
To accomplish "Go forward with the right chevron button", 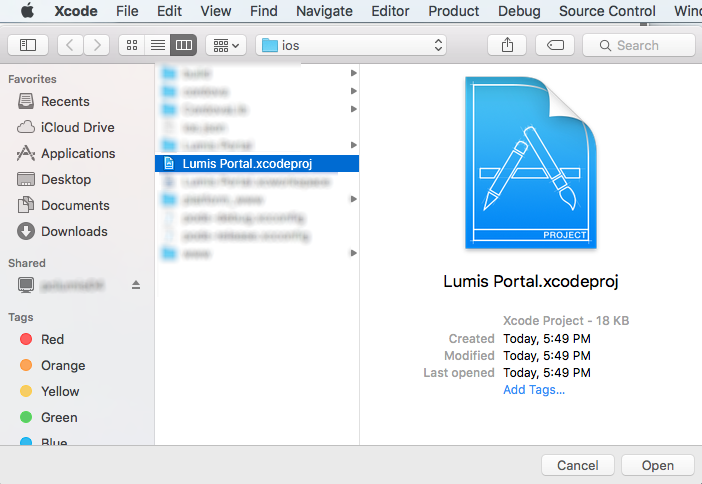I will 97,45.
